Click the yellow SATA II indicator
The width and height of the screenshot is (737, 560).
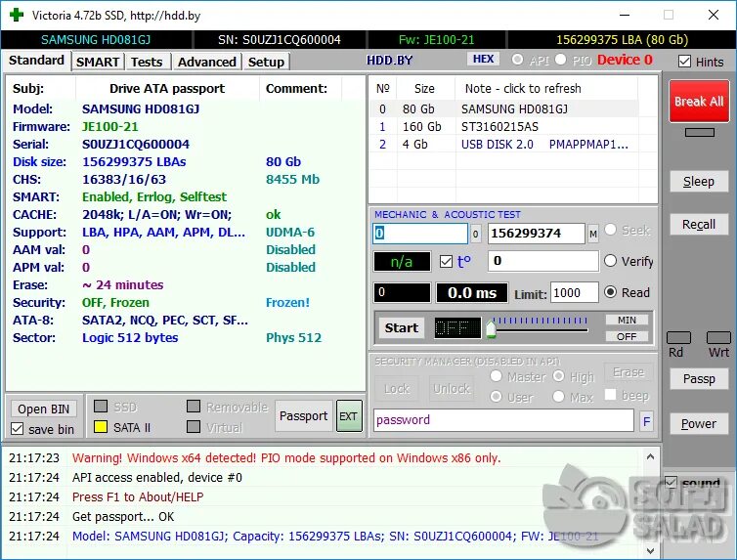click(x=101, y=426)
